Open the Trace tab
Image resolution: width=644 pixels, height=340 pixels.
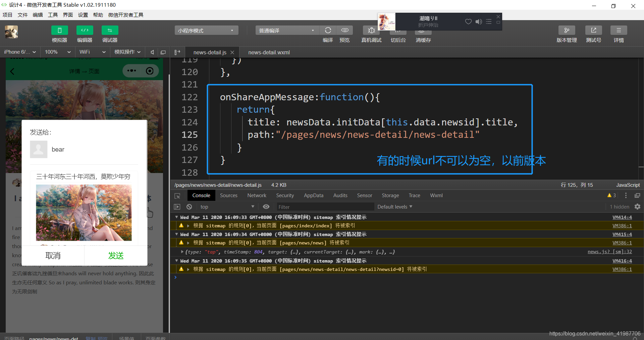415,195
